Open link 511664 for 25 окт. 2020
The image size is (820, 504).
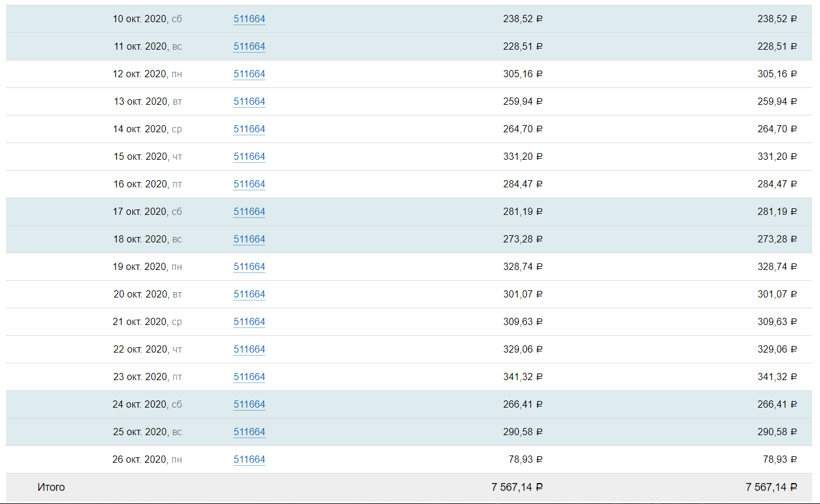[x=249, y=432]
